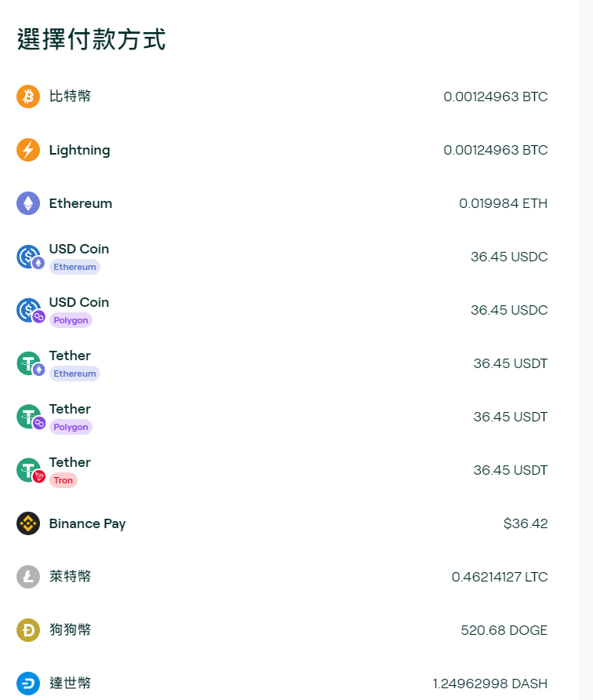Pick Tether on Ethereum network
The width and height of the screenshot is (593, 700).
(x=70, y=356)
